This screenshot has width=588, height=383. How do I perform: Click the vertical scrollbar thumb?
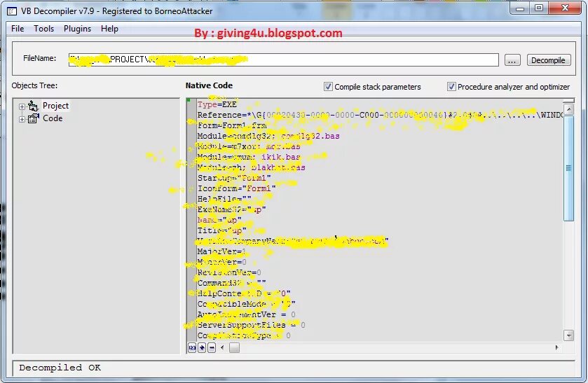[569, 168]
